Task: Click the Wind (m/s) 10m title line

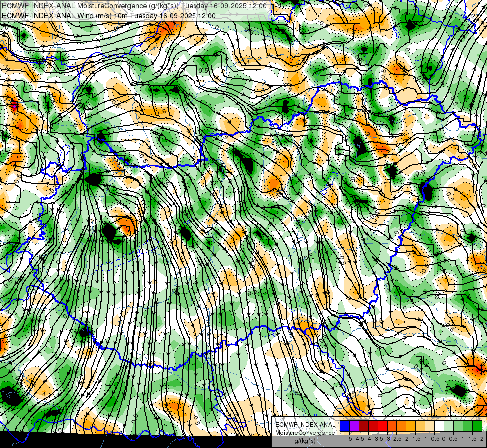Action: [109, 16]
